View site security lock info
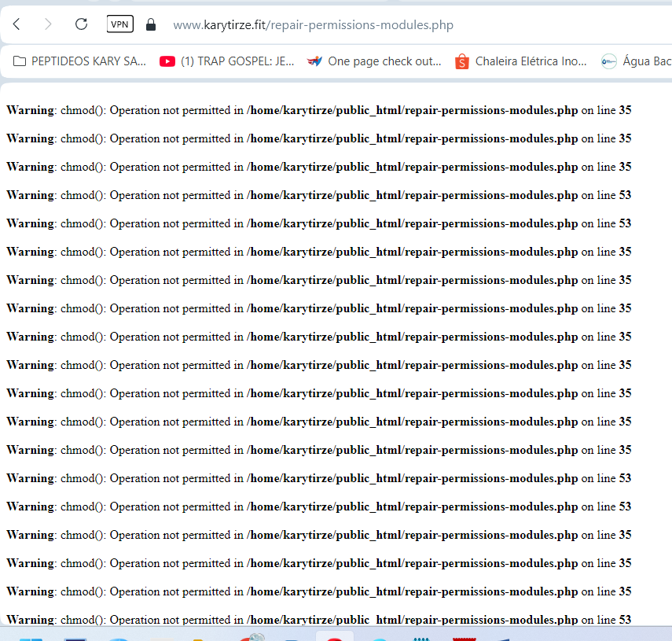The height and width of the screenshot is (641, 672). [x=151, y=24]
